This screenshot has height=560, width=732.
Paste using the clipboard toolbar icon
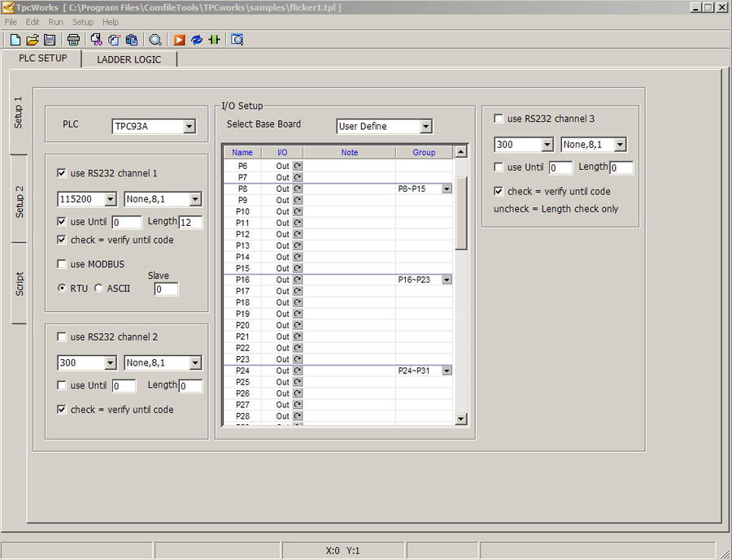click(x=132, y=40)
